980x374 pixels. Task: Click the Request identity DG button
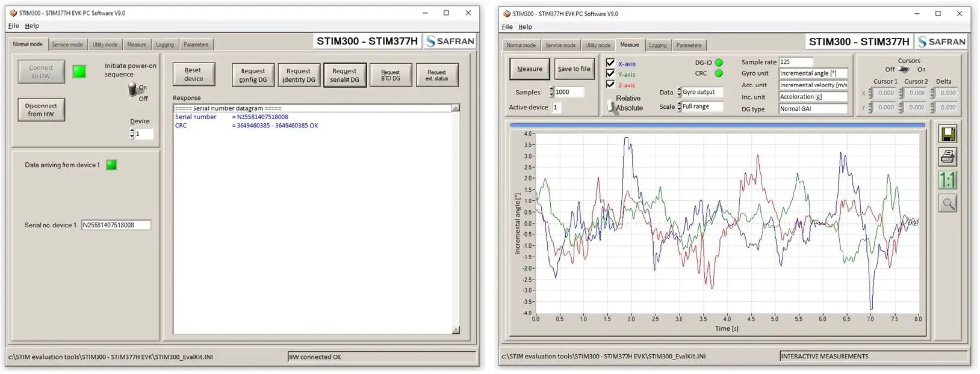299,75
